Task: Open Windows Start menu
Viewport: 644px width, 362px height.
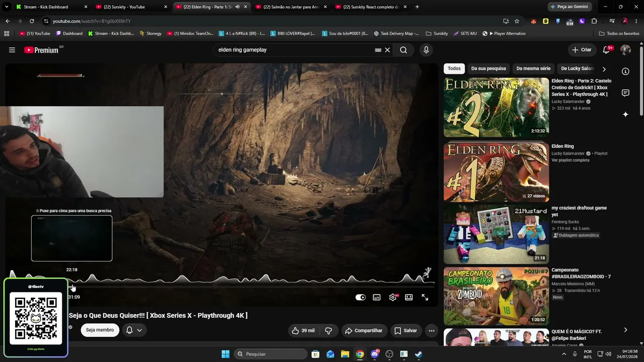Action: [225, 354]
